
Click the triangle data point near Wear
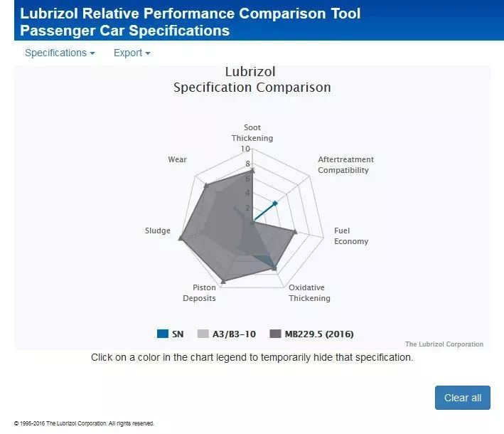(206, 186)
